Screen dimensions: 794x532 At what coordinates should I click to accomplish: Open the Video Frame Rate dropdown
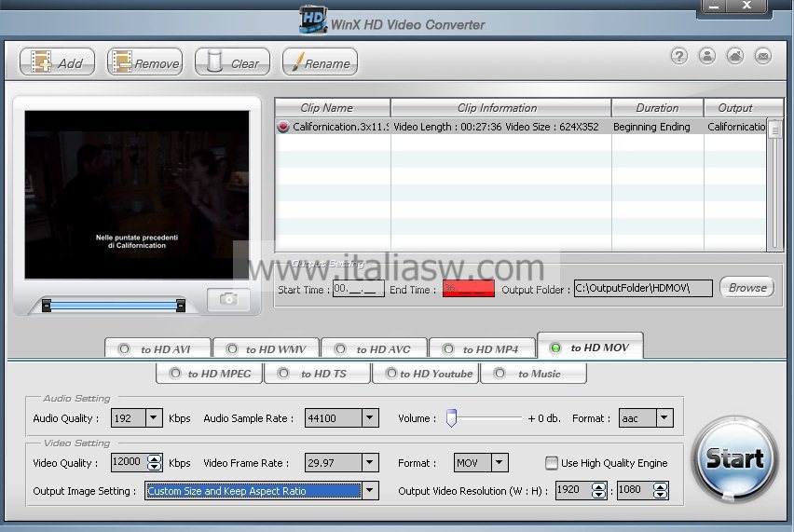pyautogui.click(x=370, y=462)
